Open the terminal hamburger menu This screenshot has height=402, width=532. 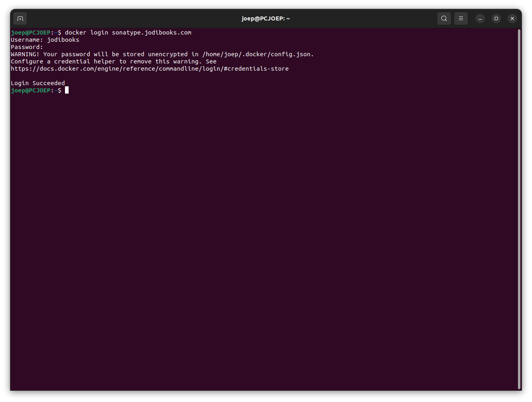tap(461, 18)
